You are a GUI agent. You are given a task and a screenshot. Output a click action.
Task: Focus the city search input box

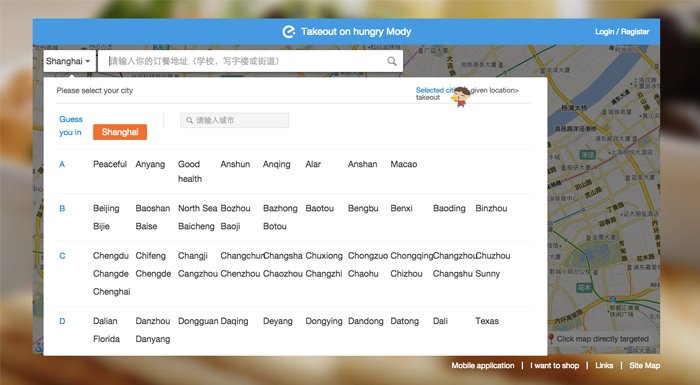click(234, 120)
